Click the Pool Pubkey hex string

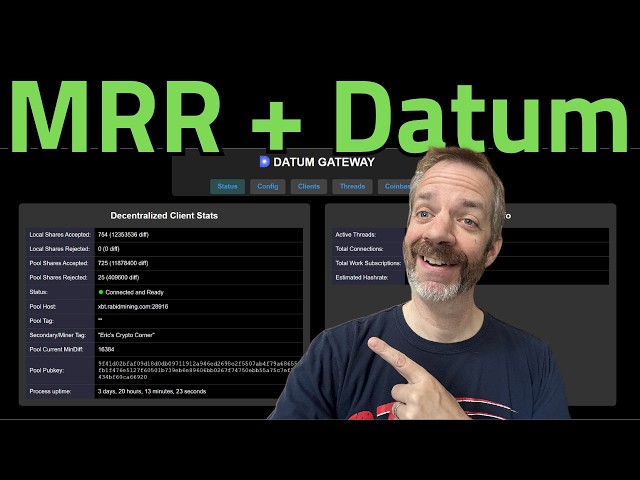(x=198, y=370)
